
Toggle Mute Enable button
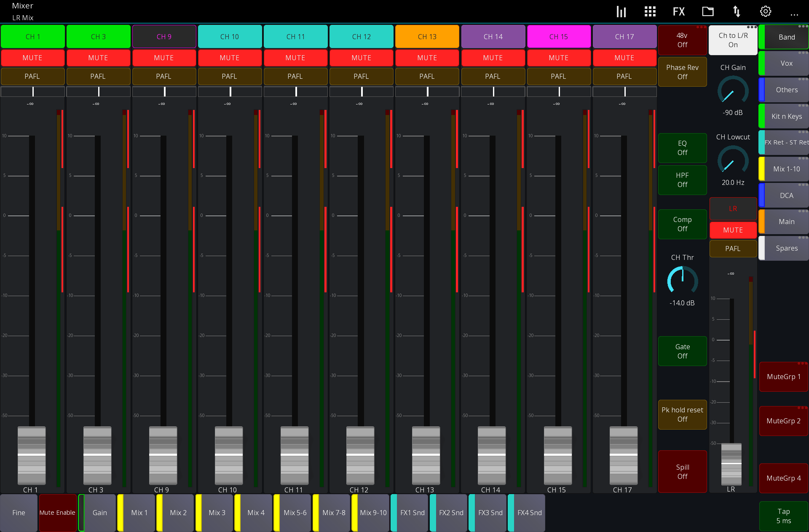pos(58,513)
